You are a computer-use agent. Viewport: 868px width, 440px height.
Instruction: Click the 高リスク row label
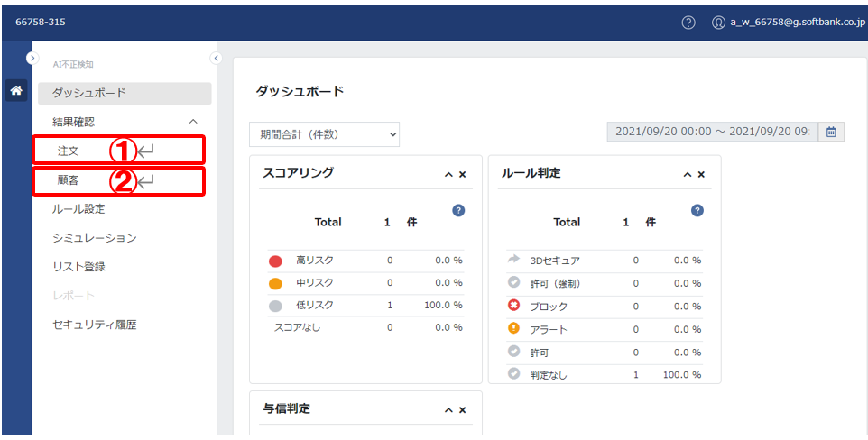pos(315,261)
